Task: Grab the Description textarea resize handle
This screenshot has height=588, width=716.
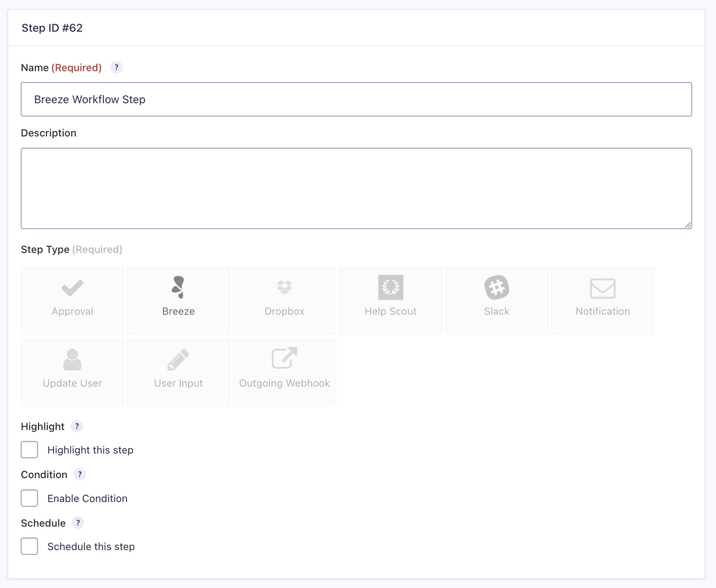Action: point(688,225)
